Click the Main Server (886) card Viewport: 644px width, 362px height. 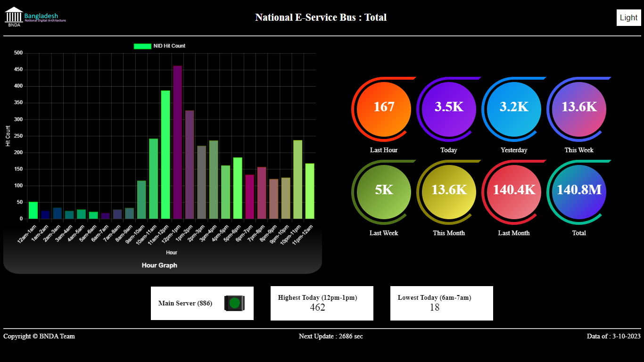pos(202,303)
